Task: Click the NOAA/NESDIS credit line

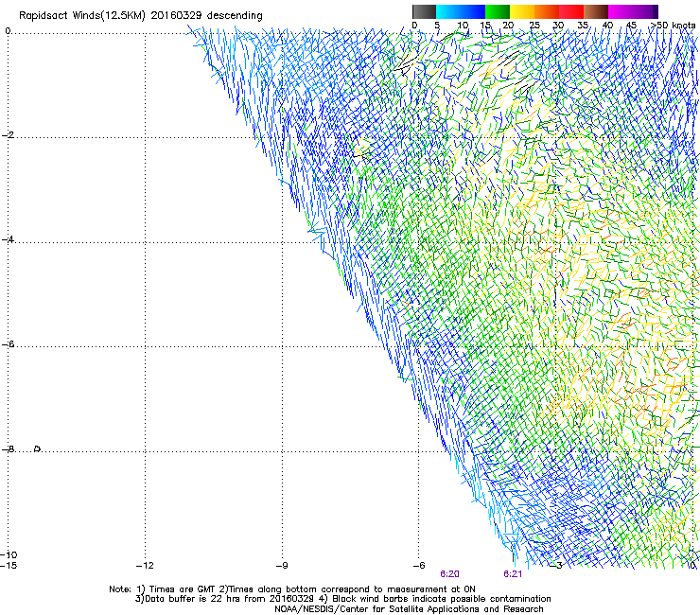Action: 409,609
